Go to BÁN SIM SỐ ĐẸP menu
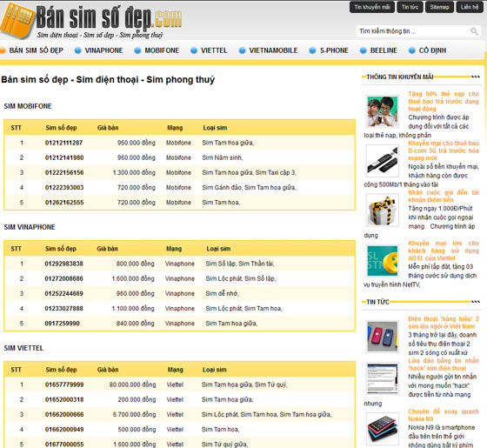 point(37,50)
